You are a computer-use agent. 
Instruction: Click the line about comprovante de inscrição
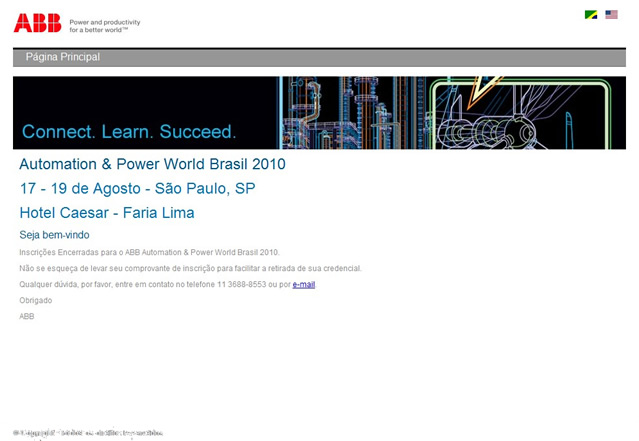click(190, 268)
